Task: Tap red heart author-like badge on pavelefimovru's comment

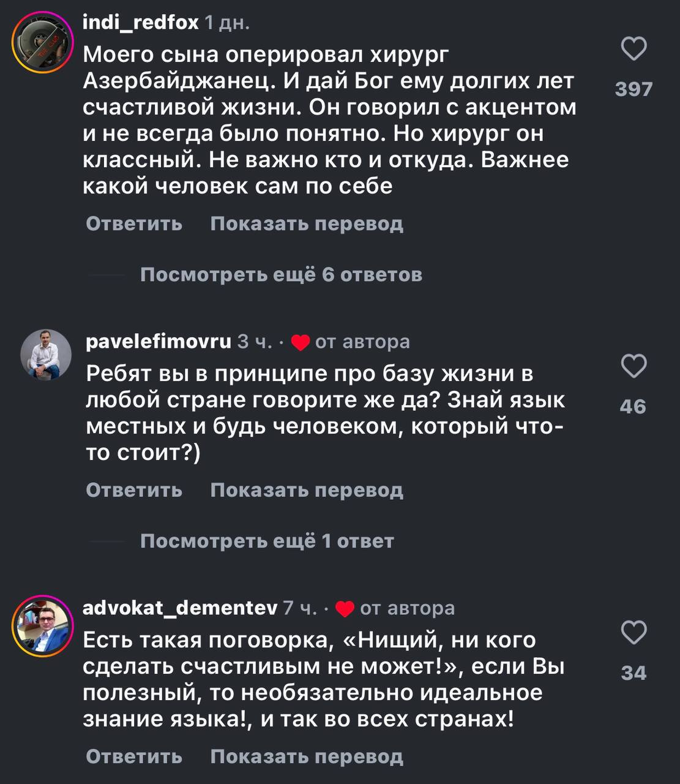Action: tap(300, 342)
